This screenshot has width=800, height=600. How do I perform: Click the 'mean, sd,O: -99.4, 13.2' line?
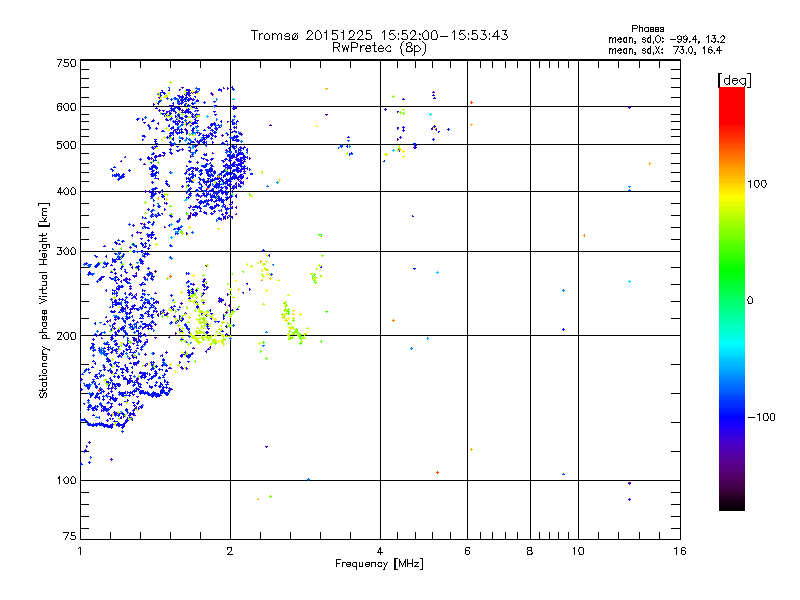[666, 39]
